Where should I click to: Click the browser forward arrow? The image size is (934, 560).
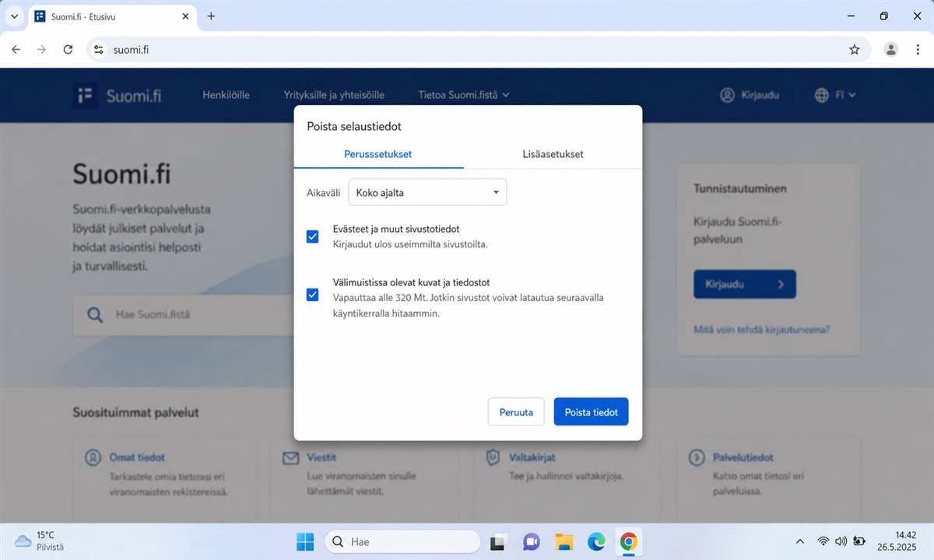click(42, 49)
